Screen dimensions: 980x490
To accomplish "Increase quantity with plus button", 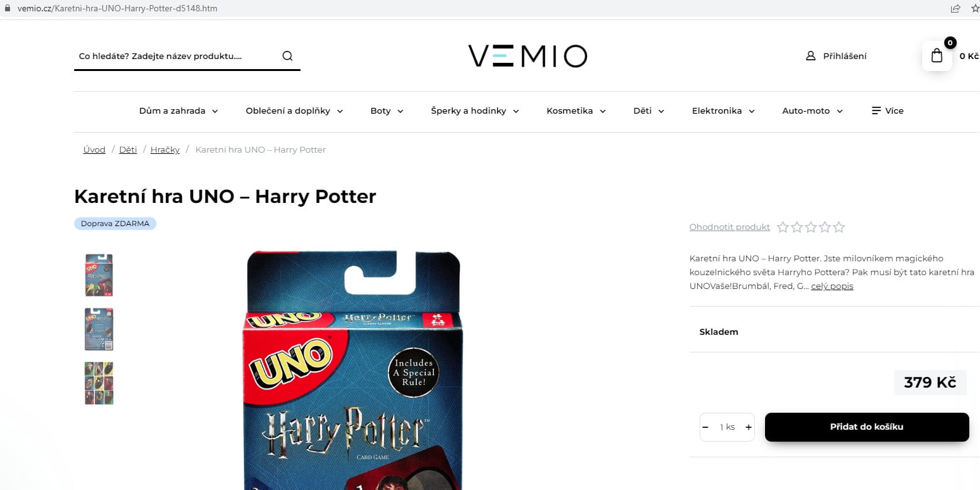I will click(748, 427).
